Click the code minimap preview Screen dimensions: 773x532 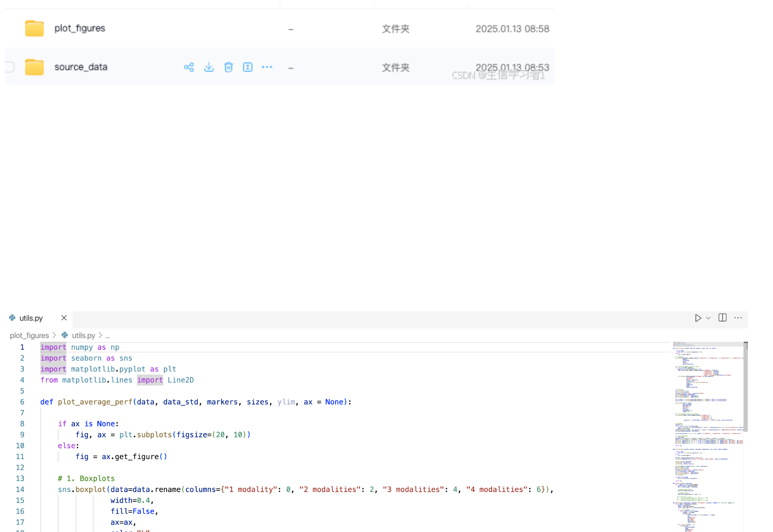tap(707, 437)
